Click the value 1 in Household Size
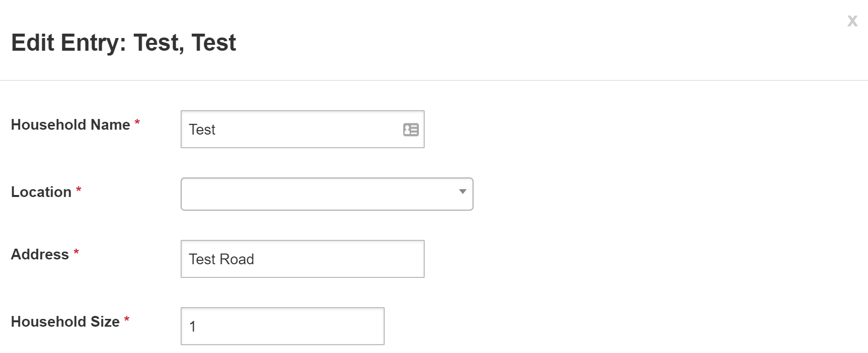This screenshot has width=868, height=353. point(193,326)
